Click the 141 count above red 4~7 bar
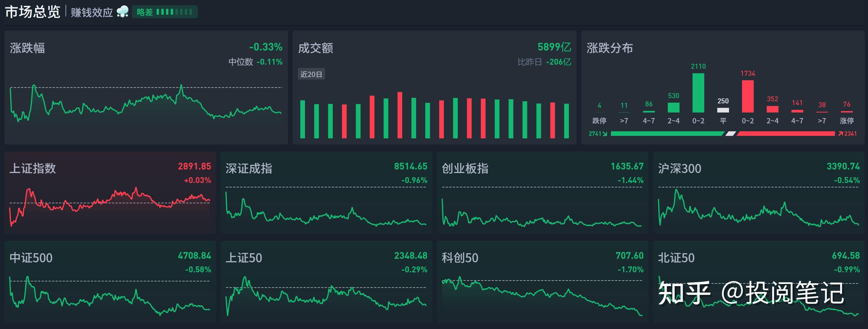868x329 pixels. pos(797,103)
